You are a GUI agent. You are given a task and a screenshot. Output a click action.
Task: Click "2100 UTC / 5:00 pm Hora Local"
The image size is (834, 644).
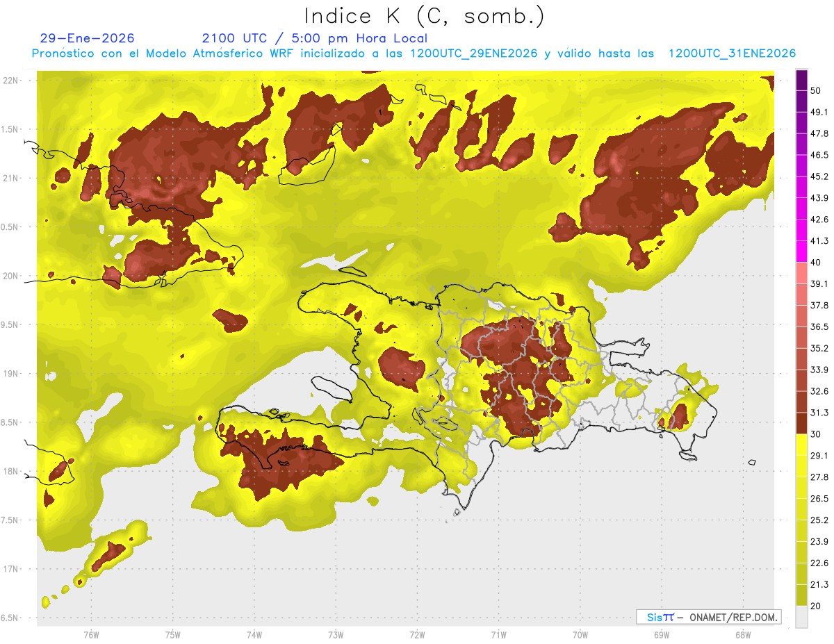315,38
